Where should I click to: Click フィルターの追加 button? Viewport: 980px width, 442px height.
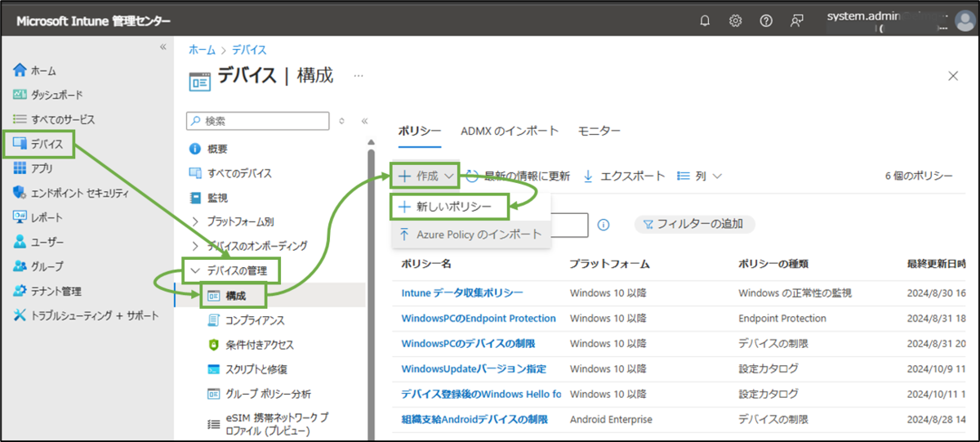click(695, 224)
